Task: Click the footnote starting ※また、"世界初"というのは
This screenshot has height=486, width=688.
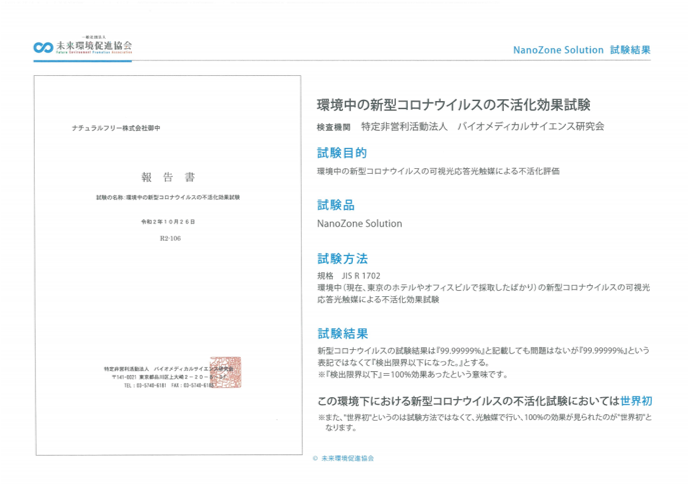Action: (x=484, y=422)
